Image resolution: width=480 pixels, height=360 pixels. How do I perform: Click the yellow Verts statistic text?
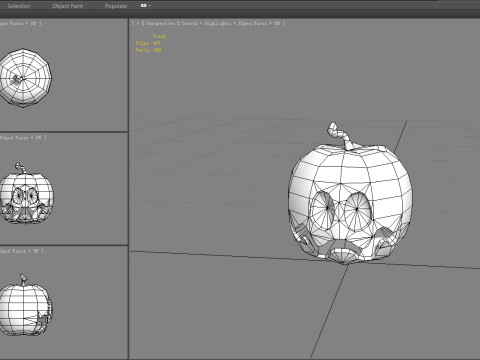coord(148,50)
